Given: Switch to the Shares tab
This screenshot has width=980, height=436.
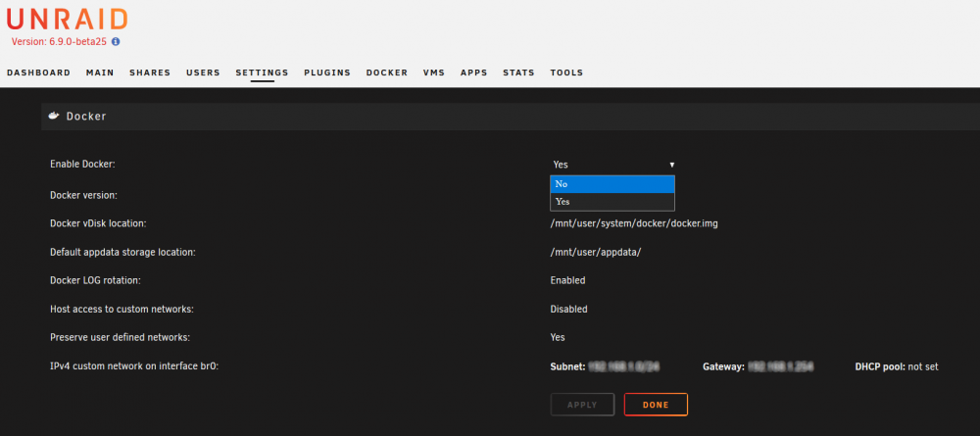Looking at the screenshot, I should (150, 73).
